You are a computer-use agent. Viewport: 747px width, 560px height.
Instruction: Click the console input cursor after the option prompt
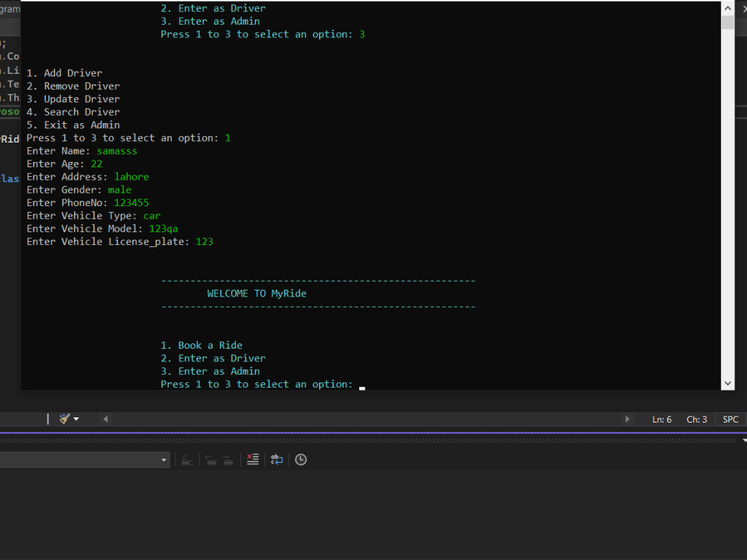pos(362,387)
